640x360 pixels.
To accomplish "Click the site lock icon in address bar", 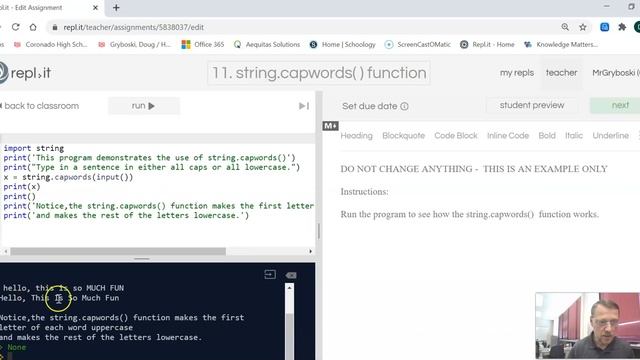I will click(55, 27).
